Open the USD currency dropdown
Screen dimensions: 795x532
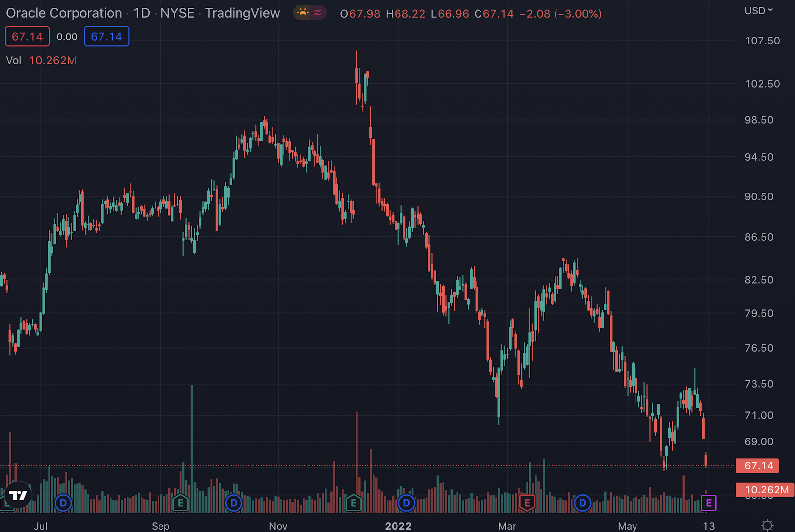click(x=758, y=10)
